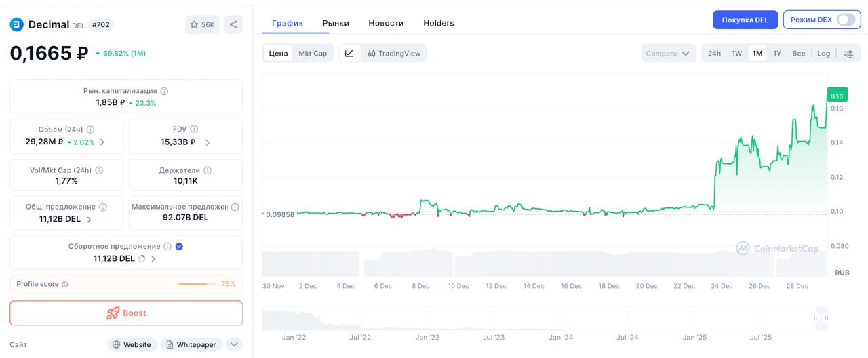This screenshot has width=868, height=358.
Task: Open the Compare dropdown
Action: click(x=668, y=54)
